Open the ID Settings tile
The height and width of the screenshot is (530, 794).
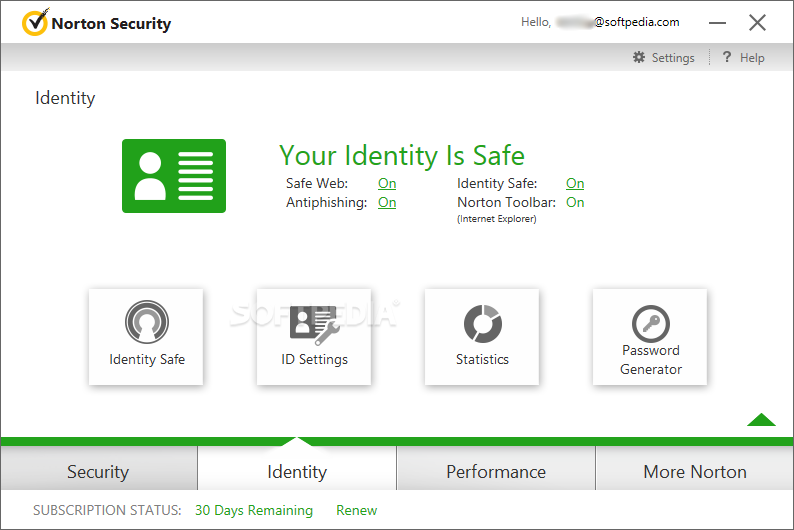point(314,337)
